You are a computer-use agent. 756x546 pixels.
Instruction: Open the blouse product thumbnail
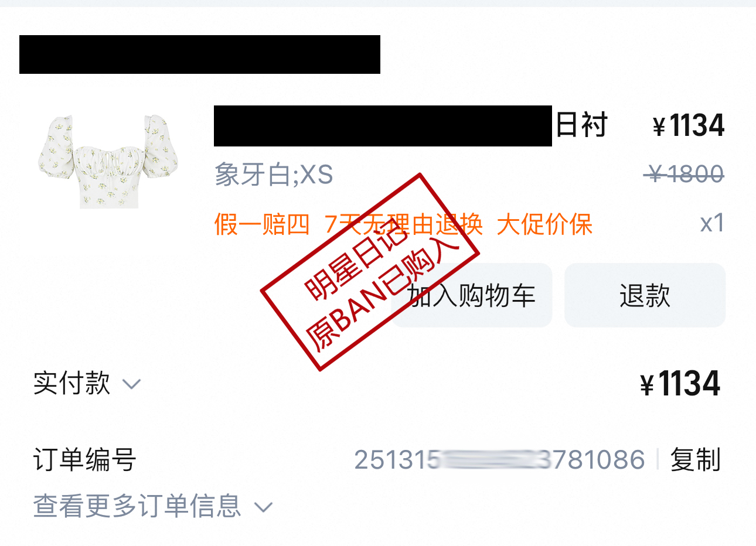click(108, 162)
